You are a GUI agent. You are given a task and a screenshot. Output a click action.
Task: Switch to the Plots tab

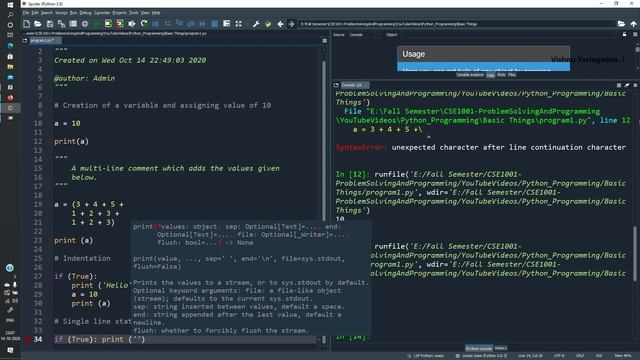[501, 75]
